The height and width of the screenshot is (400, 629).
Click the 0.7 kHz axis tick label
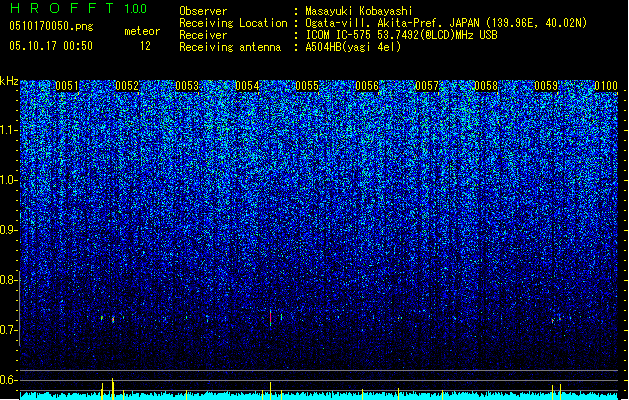pyautogui.click(x=9, y=330)
